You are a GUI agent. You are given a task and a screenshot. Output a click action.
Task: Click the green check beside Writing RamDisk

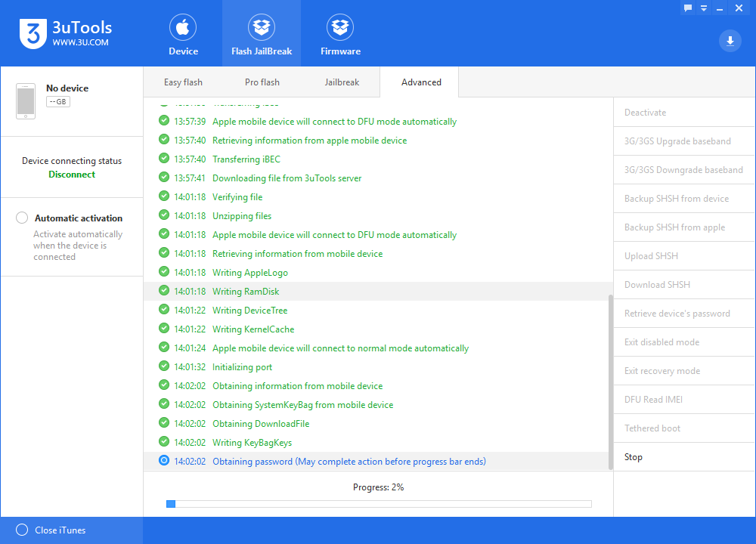pyautogui.click(x=164, y=291)
